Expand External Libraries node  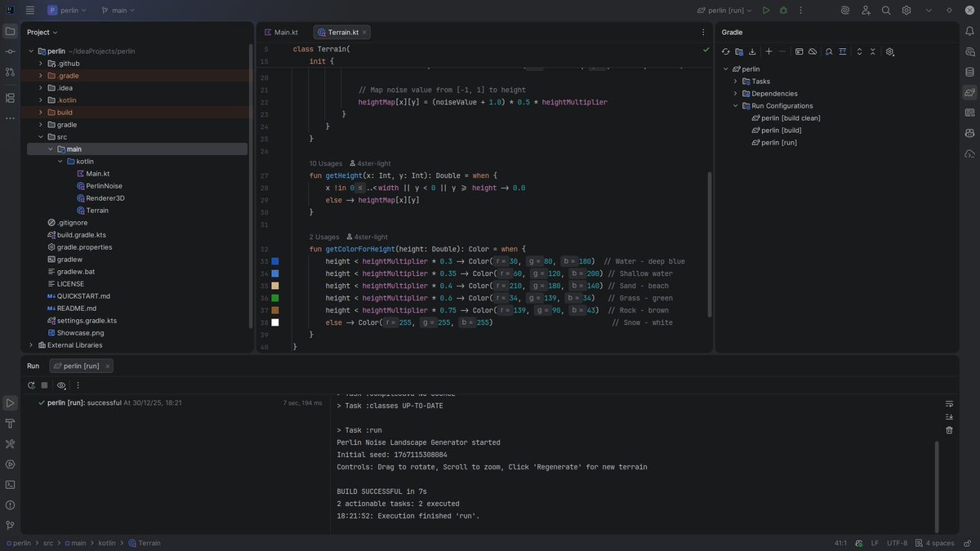point(31,345)
